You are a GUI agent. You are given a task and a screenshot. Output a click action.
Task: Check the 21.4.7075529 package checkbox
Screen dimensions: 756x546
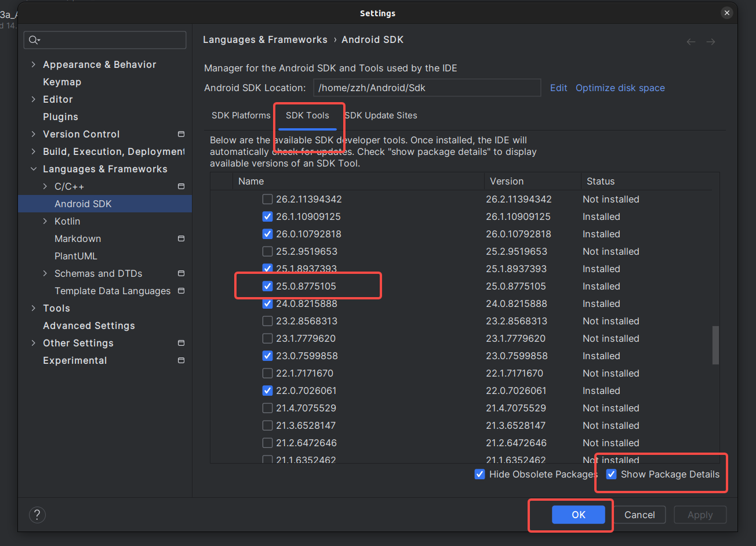coord(267,408)
